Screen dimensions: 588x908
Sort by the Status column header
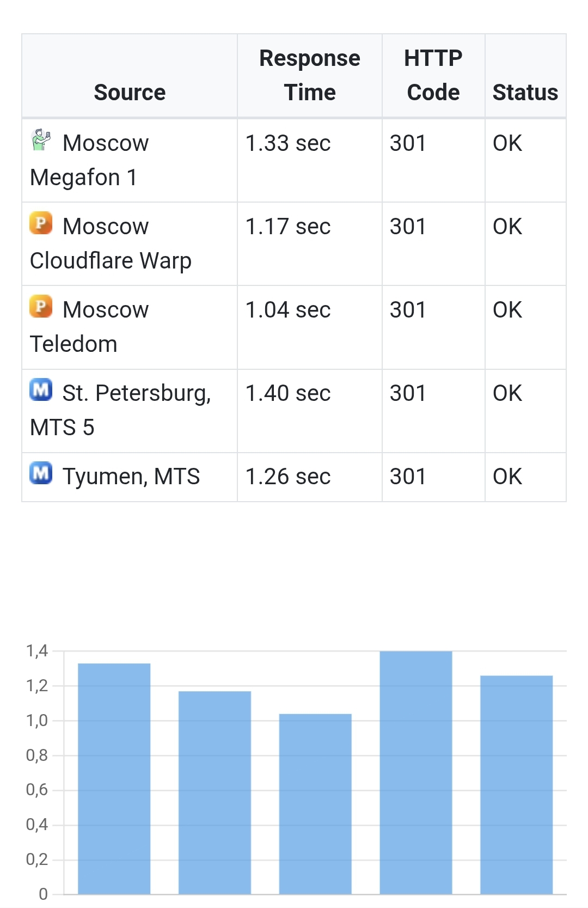(525, 92)
